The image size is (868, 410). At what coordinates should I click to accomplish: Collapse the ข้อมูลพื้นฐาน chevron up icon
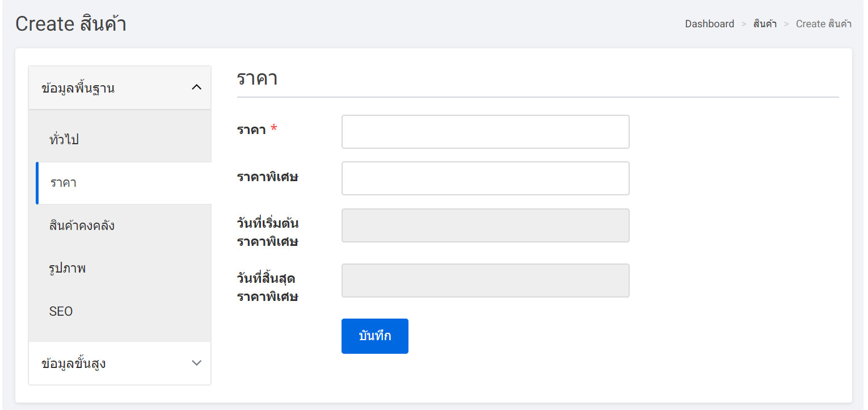click(197, 87)
